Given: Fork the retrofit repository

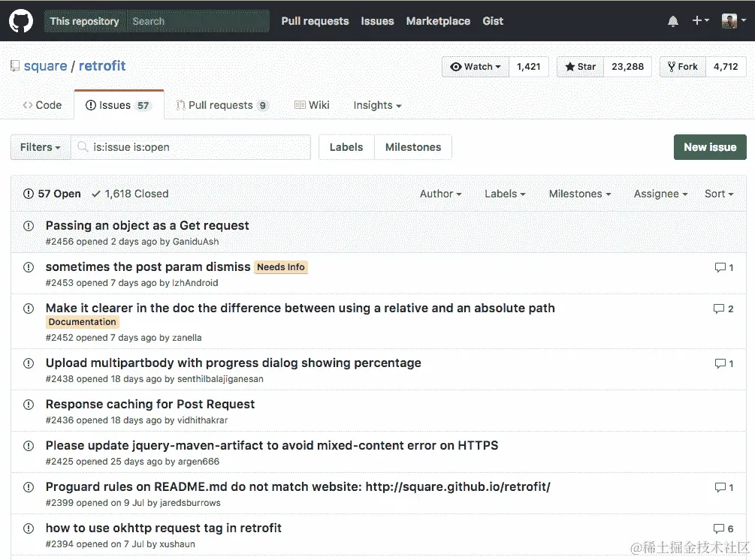Looking at the screenshot, I should [x=683, y=67].
